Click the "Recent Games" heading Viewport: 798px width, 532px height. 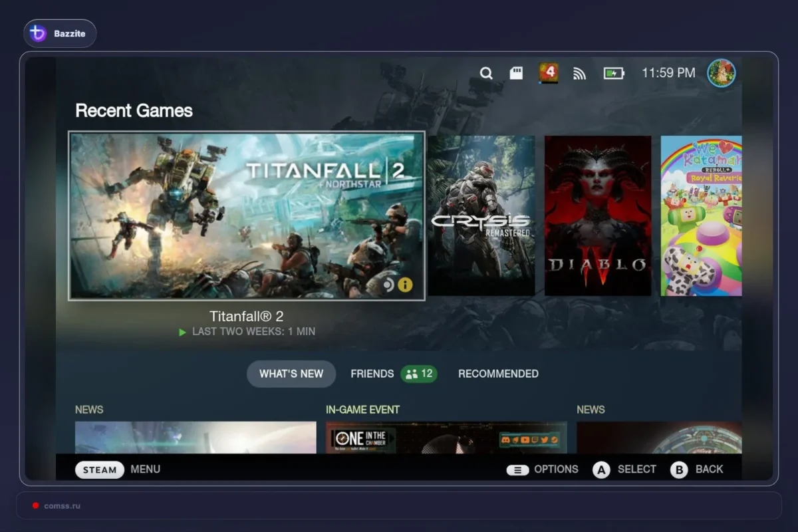pos(134,110)
